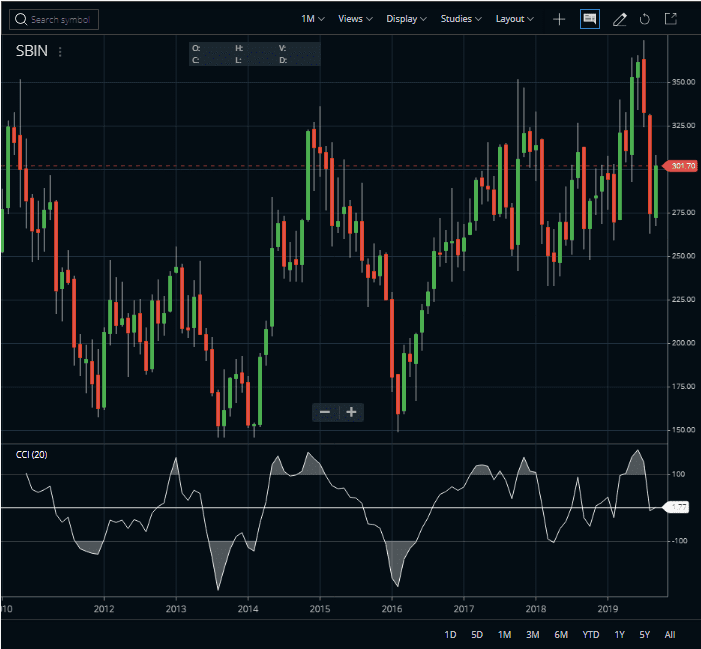Viewport: 701px width, 649px height.
Task: Click the 2012 label on time axis
Action: pos(104,609)
